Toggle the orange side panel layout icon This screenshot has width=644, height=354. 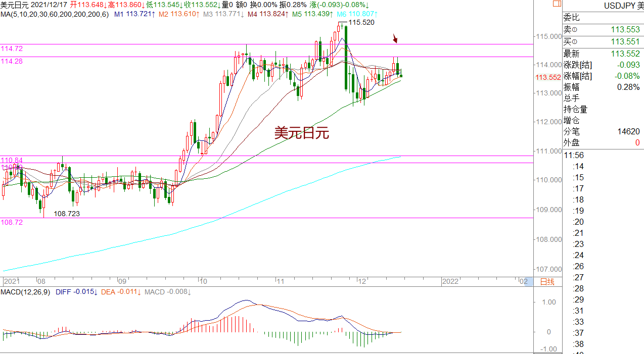point(556,5)
